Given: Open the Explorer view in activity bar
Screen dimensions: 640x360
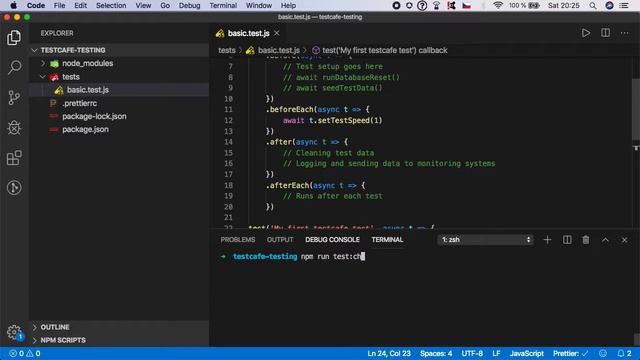Looking at the screenshot, I should [14, 38].
